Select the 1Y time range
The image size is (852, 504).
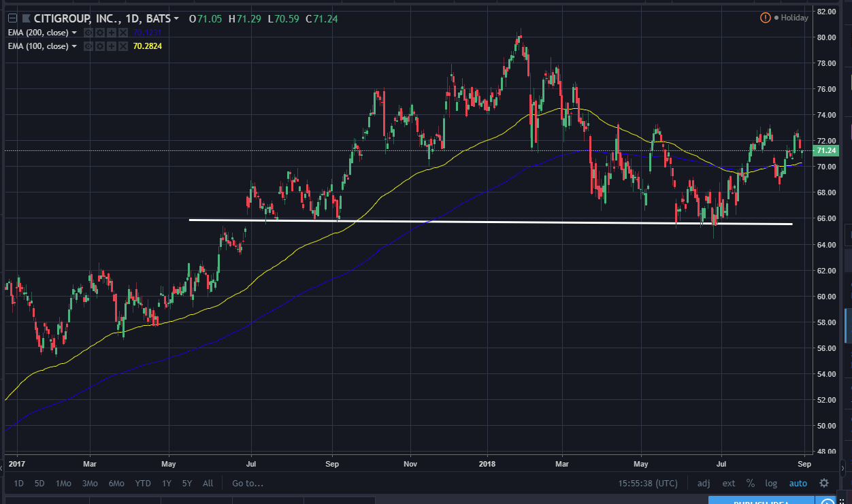pyautogui.click(x=167, y=484)
